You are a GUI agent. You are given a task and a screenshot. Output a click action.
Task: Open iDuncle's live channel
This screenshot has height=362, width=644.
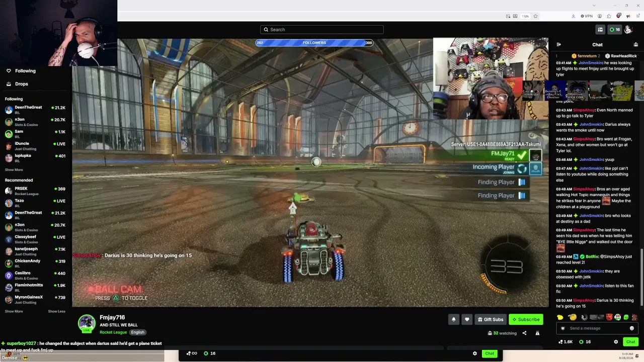[x=35, y=145]
